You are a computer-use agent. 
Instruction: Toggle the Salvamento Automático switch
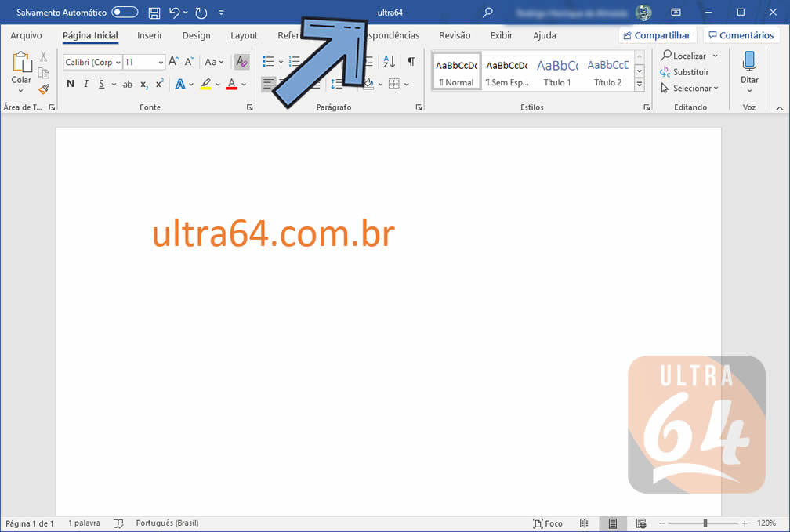point(125,13)
